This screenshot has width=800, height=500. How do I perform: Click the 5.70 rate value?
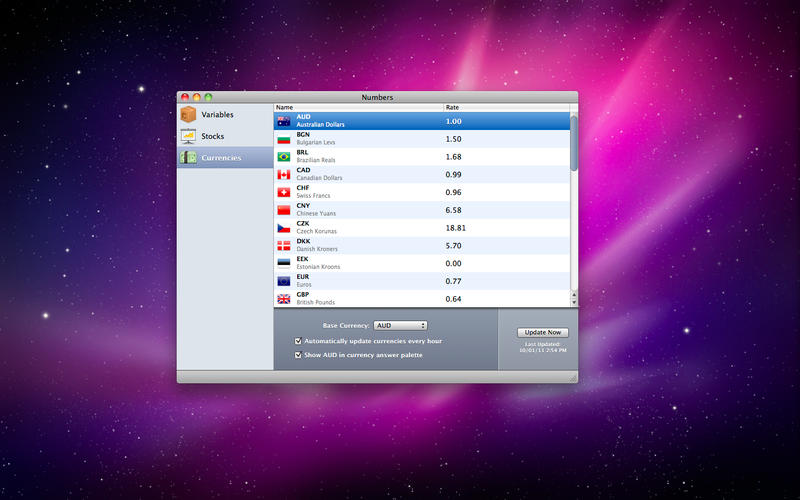pyautogui.click(x=454, y=246)
